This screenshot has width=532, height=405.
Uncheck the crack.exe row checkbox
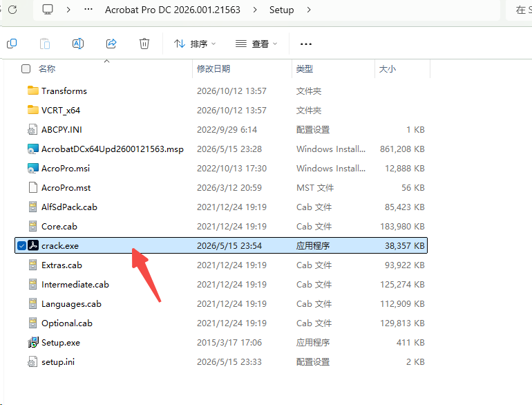click(x=21, y=245)
